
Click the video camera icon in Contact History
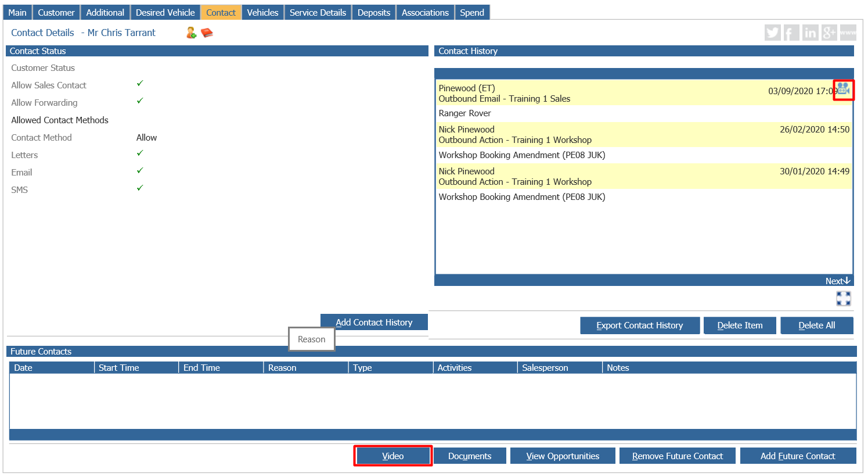coord(844,90)
